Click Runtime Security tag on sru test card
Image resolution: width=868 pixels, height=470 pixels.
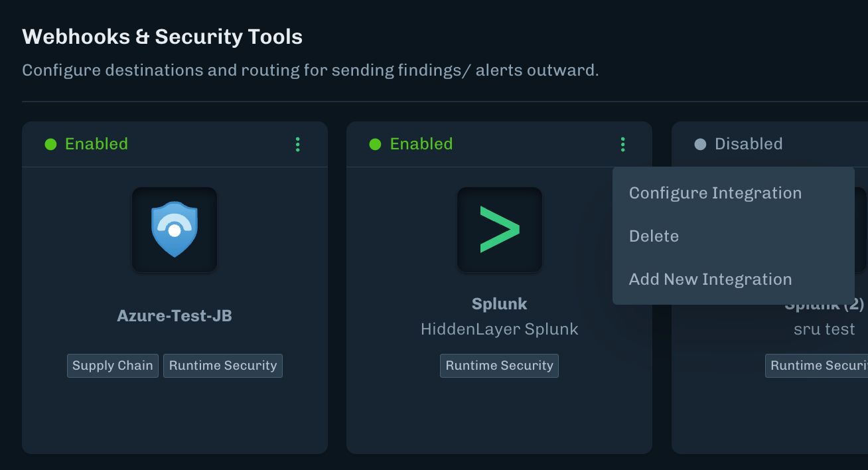click(x=817, y=366)
